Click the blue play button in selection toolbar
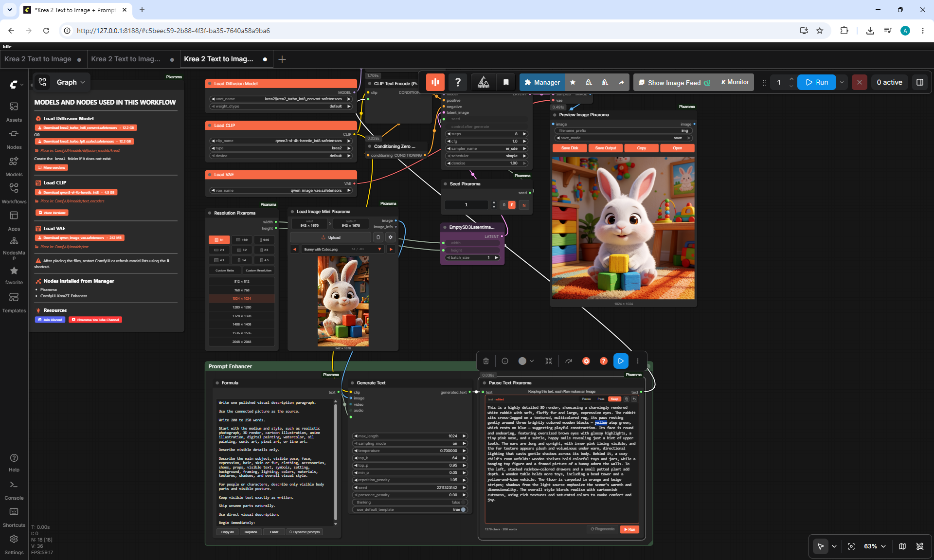Viewport: 934px width, 560px height. (621, 361)
